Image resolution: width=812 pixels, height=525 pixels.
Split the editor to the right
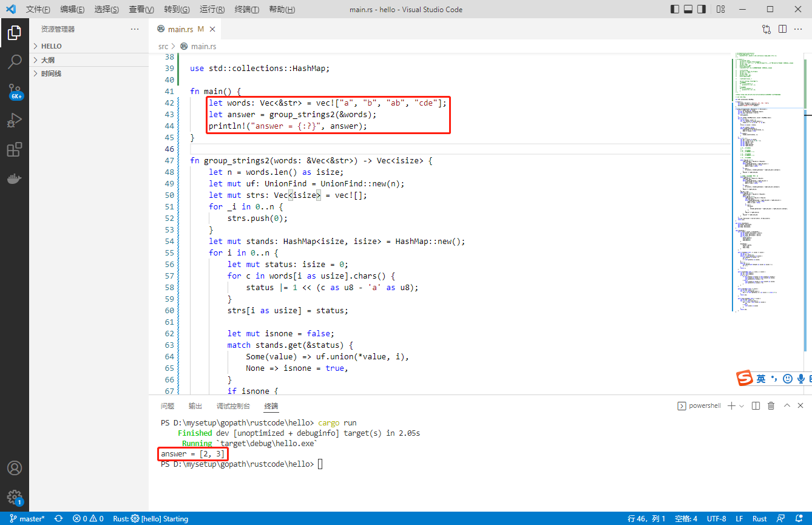coord(783,29)
